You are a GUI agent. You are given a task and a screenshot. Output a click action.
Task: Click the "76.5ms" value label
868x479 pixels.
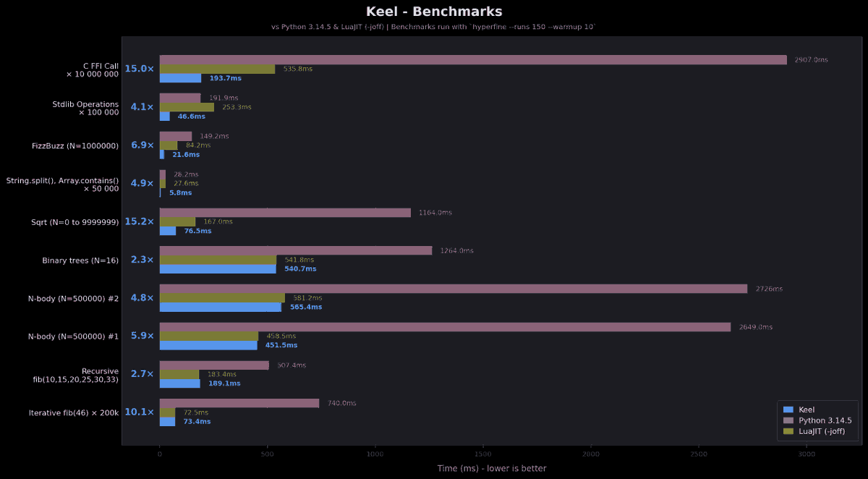197,232
